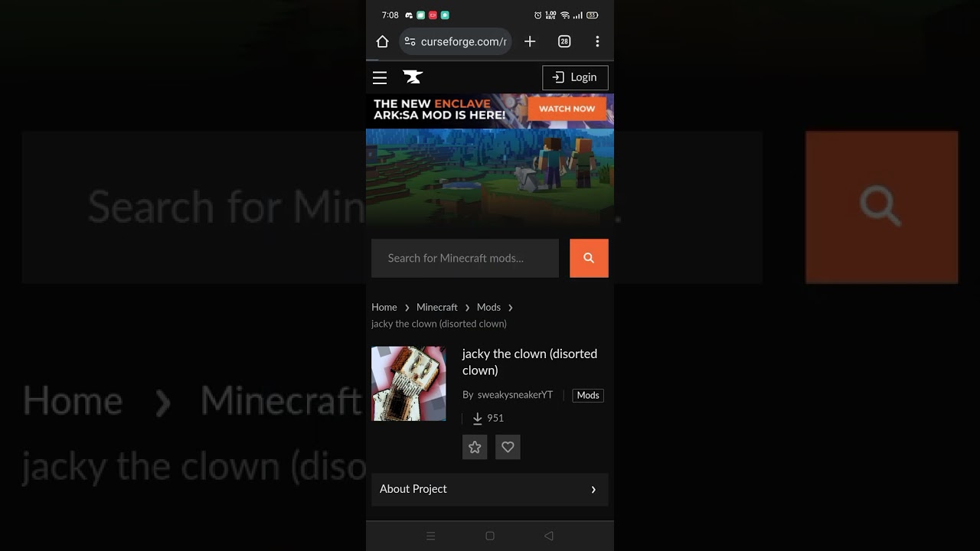Tap the Android recent apps menu icon
The width and height of the screenshot is (980, 551).
(x=430, y=536)
